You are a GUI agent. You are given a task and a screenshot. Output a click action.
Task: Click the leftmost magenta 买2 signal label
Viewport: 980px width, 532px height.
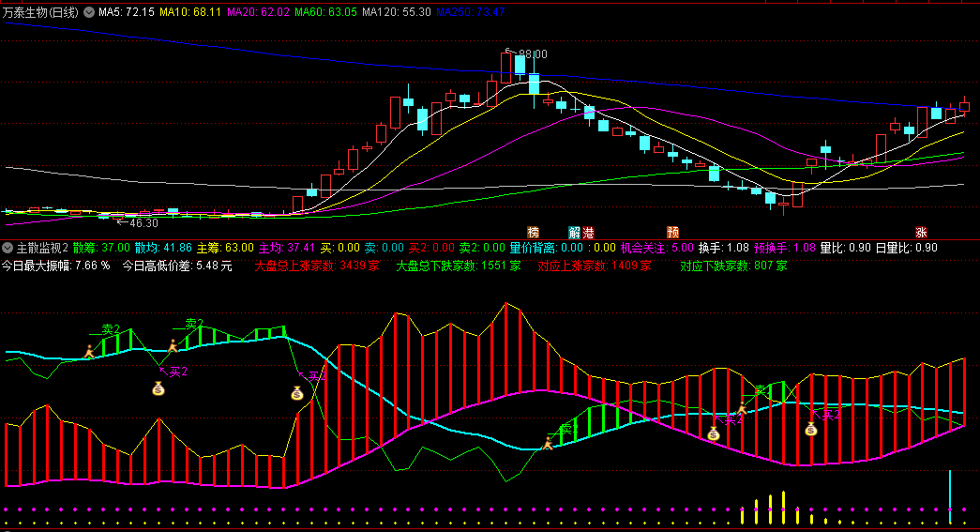coord(178,372)
